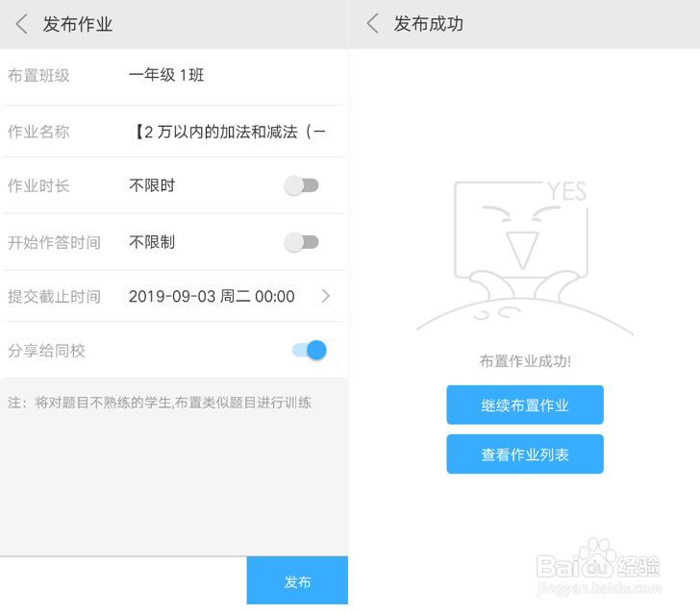Go back from the 发布成功 screen
Image resolution: width=700 pixels, height=613 pixels.
pyautogui.click(x=372, y=24)
